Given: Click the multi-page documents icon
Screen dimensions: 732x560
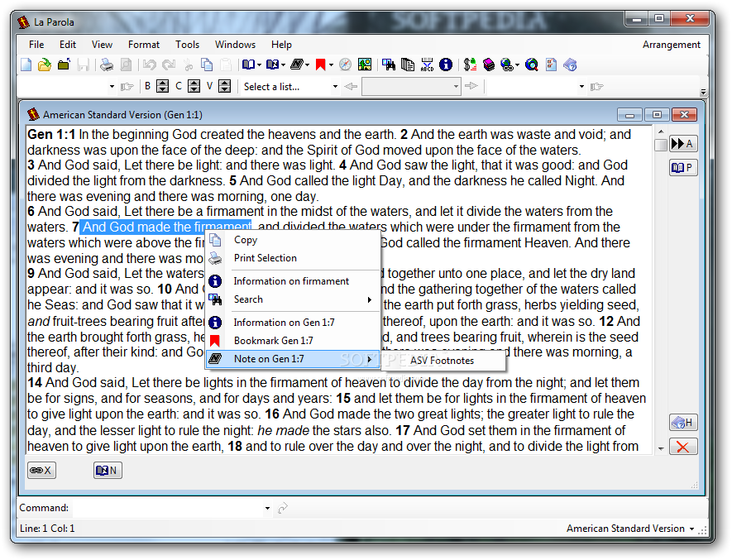Looking at the screenshot, I should click(408, 65).
